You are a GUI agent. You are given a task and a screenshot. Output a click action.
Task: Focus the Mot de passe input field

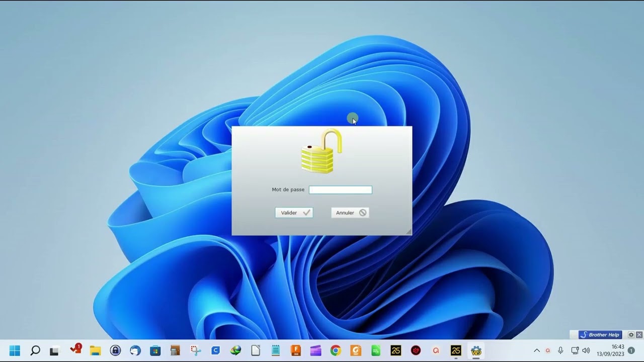coord(341,190)
